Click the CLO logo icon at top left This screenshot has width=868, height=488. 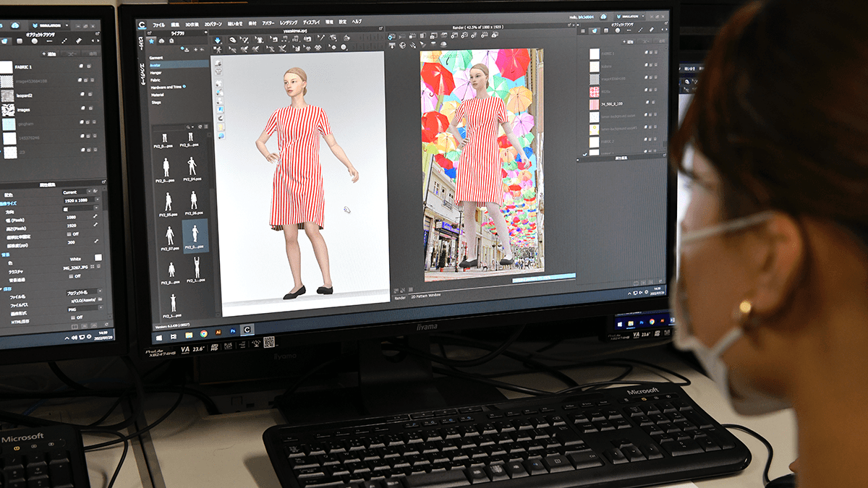tap(143, 24)
